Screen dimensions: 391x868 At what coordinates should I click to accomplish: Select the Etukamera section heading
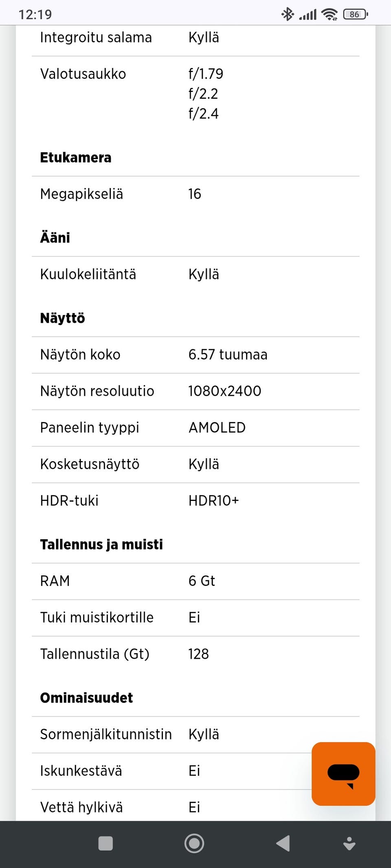coord(76,157)
